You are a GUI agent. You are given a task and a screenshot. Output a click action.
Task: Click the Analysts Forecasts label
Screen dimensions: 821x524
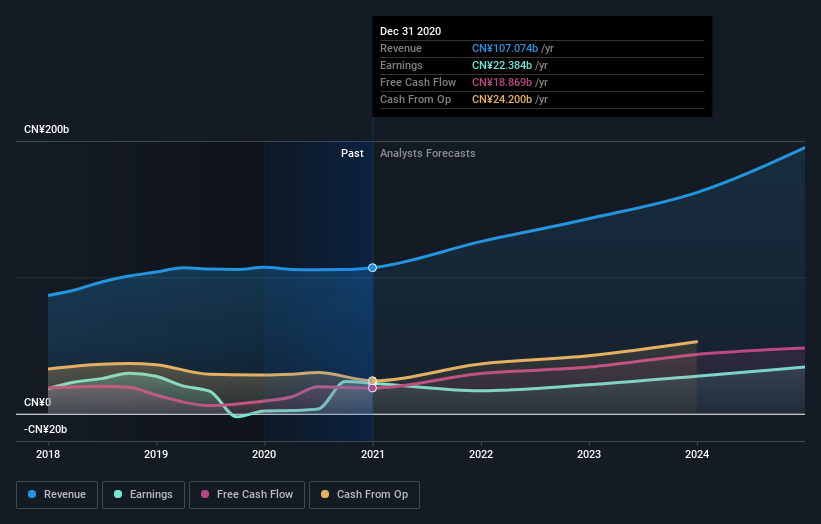coord(428,153)
